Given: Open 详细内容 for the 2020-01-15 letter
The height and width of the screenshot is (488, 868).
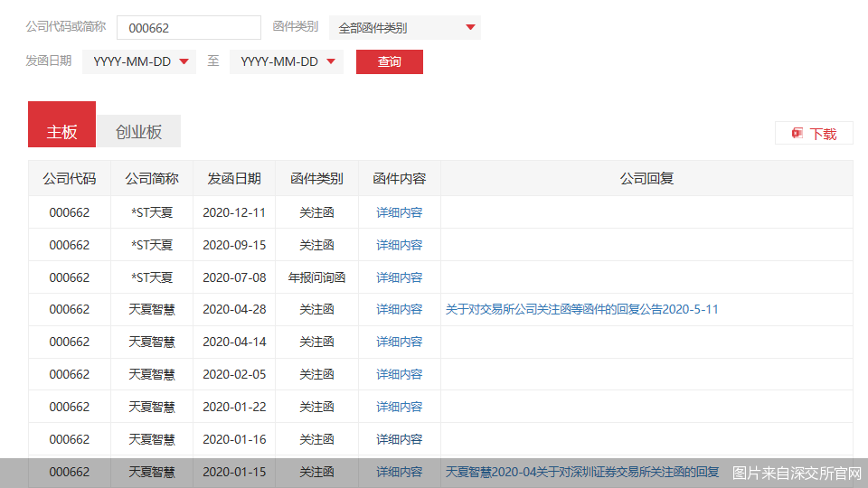Looking at the screenshot, I should (399, 472).
